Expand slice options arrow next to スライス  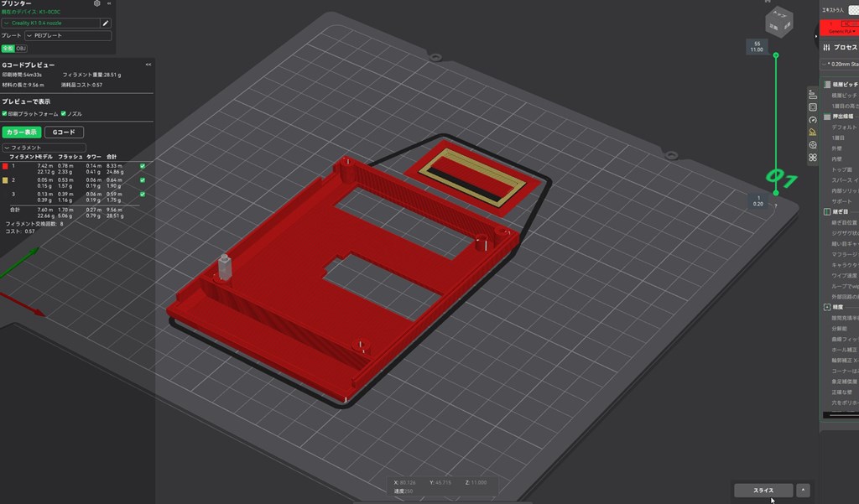click(x=803, y=490)
